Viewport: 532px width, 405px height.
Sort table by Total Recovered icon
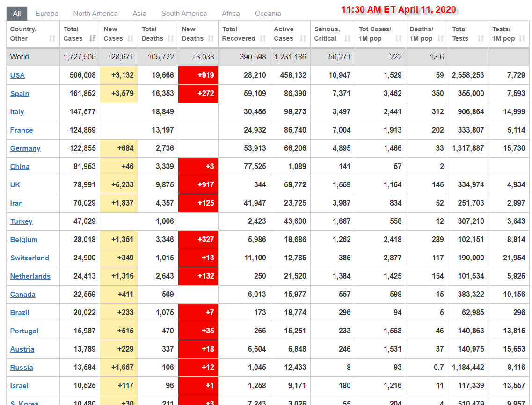click(263, 38)
